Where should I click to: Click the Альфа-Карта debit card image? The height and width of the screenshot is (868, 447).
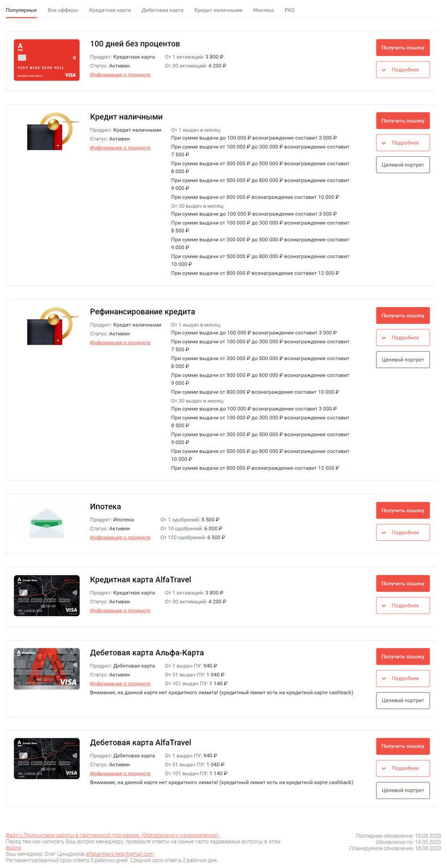(47, 669)
